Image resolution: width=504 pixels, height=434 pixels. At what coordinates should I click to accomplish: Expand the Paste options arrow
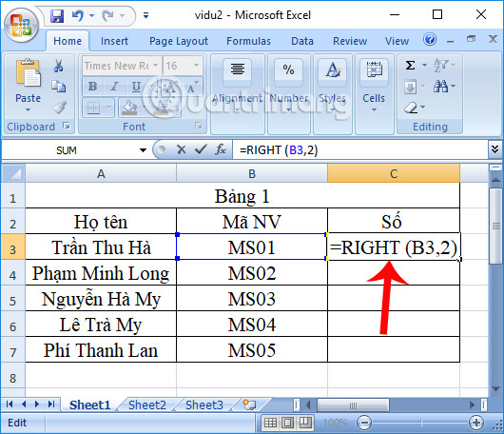point(28,109)
